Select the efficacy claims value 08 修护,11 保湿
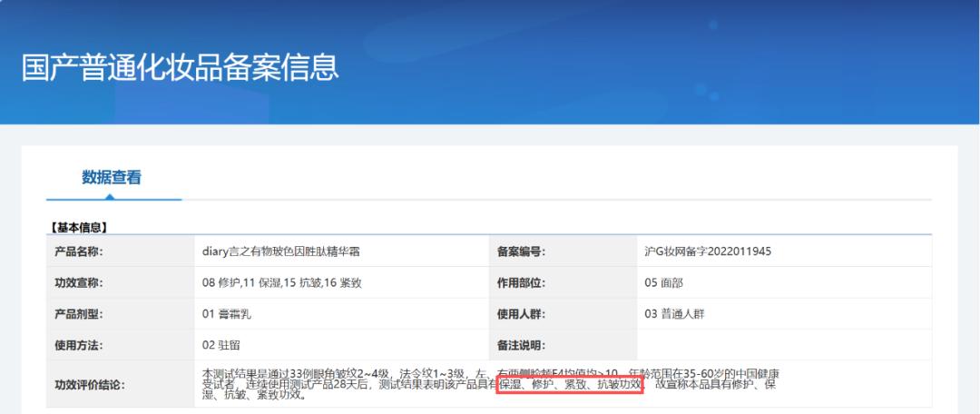This screenshot has height=414, width=980. point(282,282)
